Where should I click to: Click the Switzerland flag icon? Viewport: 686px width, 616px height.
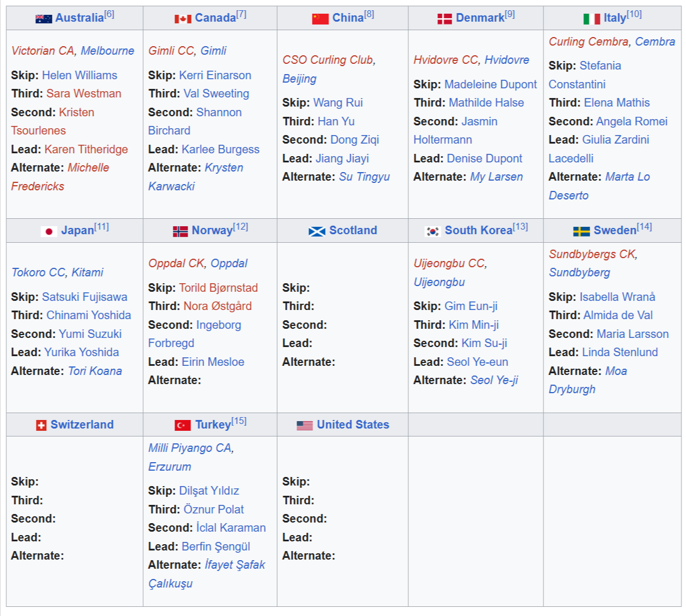pyautogui.click(x=41, y=425)
